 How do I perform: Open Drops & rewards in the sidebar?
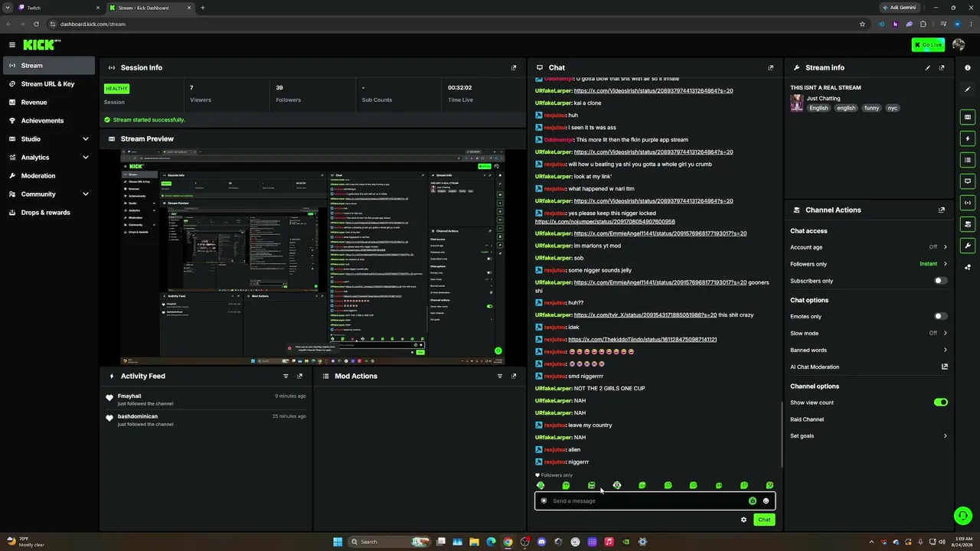click(x=49, y=213)
